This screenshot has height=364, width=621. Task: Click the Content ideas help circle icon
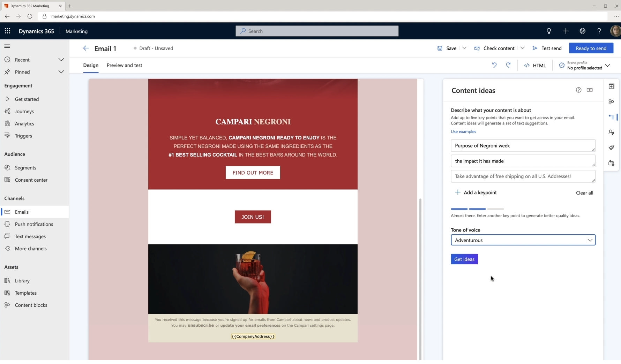[x=578, y=90]
